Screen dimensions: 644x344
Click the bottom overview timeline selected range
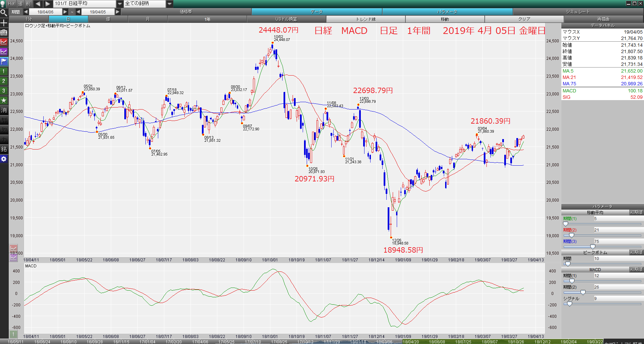(x=503, y=342)
